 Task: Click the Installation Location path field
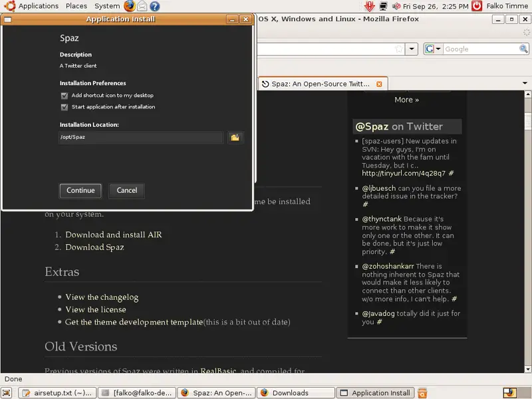click(141, 138)
